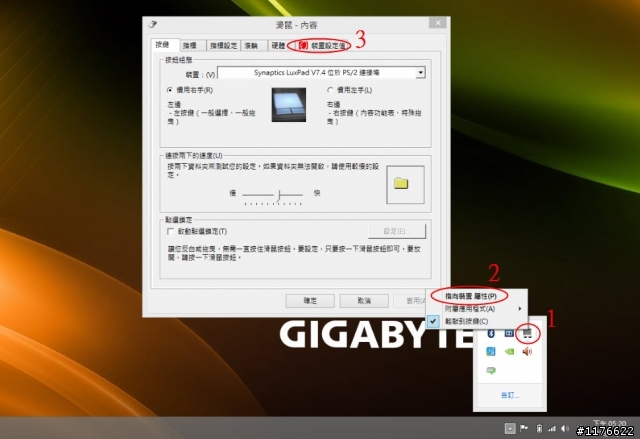Click the touchpad preview image

click(289, 104)
